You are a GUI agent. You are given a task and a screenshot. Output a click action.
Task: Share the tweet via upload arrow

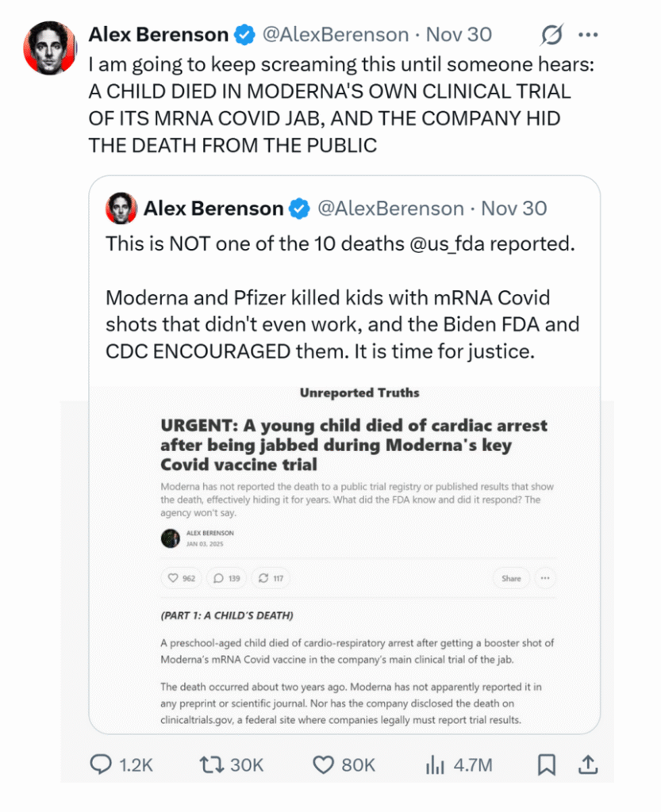click(x=587, y=764)
